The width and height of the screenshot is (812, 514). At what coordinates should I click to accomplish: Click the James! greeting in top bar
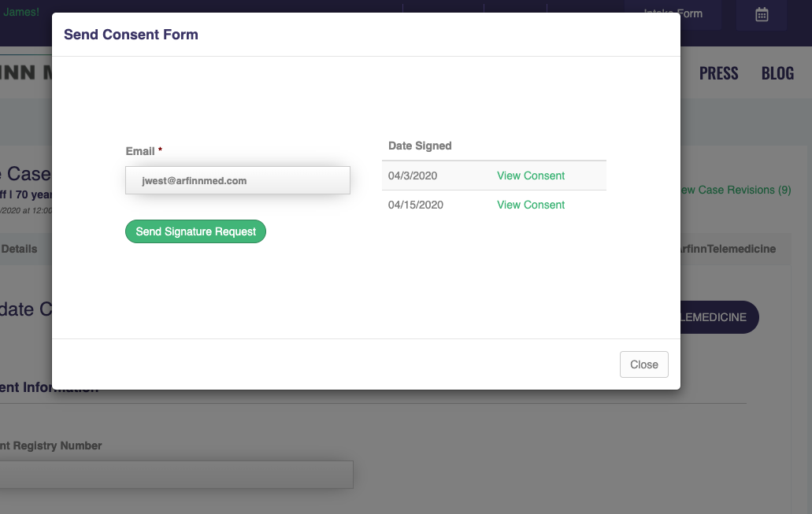21,12
